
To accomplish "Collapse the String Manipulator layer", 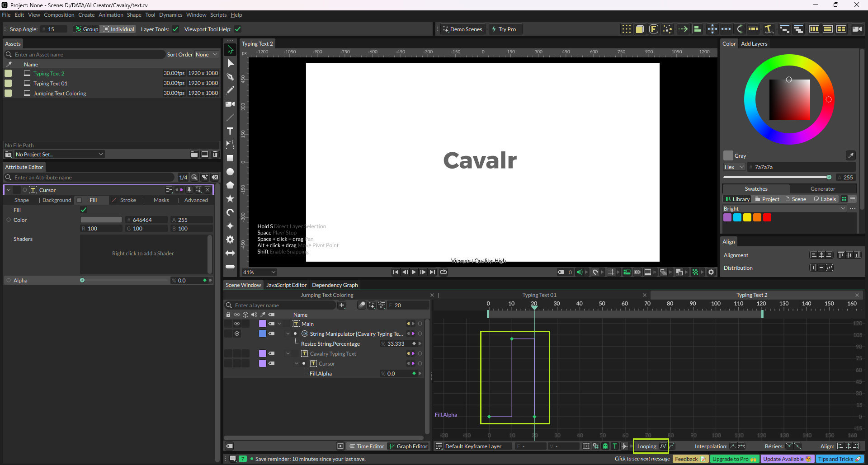I will coord(288,334).
